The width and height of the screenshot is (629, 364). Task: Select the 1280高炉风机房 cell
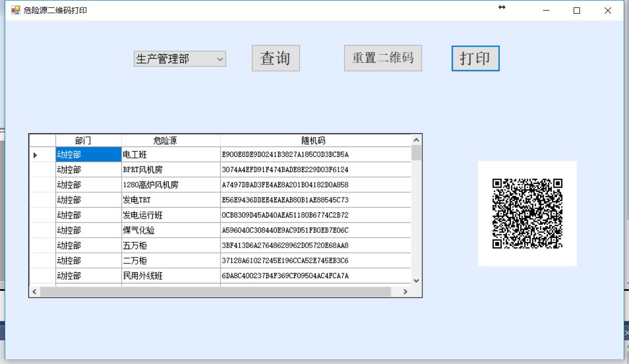pyautogui.click(x=171, y=185)
